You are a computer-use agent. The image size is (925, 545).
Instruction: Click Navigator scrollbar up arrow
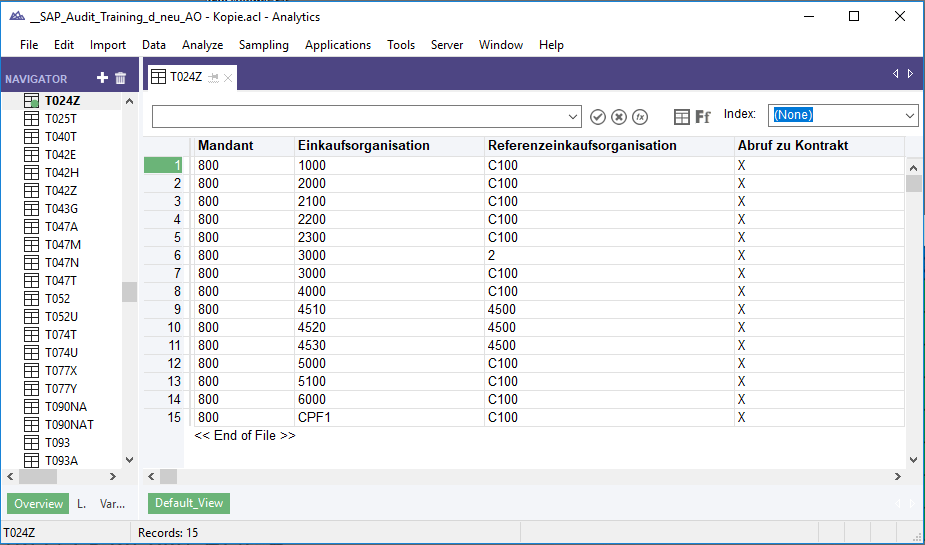coord(130,101)
